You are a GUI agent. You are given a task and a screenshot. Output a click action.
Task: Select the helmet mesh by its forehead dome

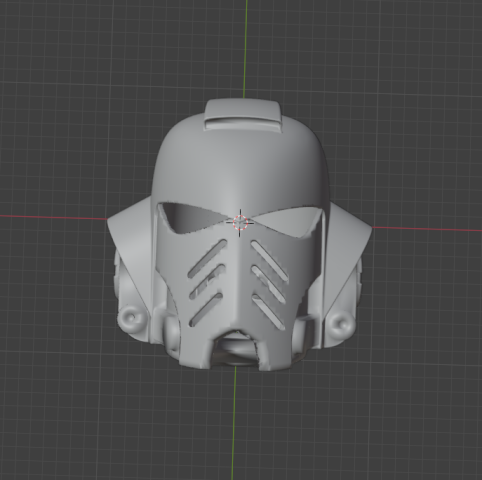point(241,163)
